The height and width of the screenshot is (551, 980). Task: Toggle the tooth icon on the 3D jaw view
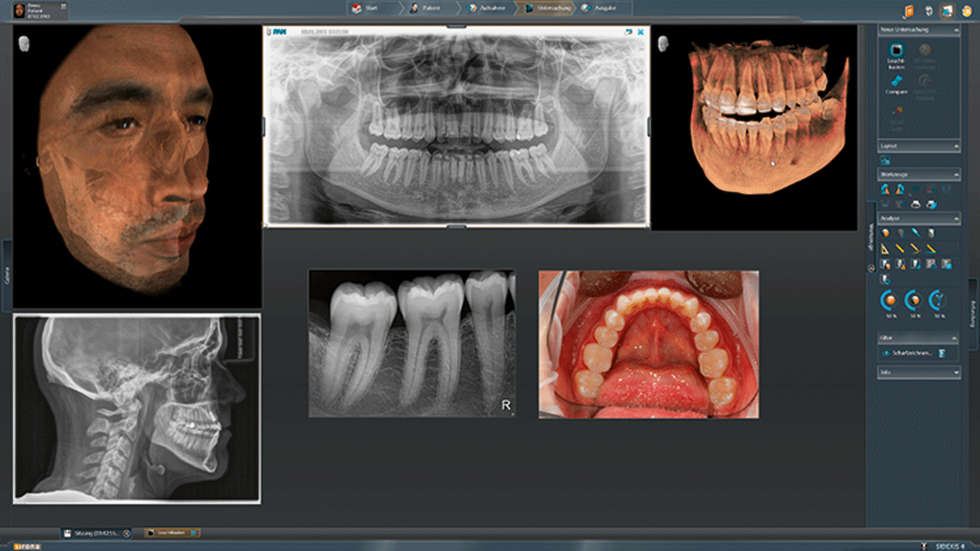coord(663,44)
